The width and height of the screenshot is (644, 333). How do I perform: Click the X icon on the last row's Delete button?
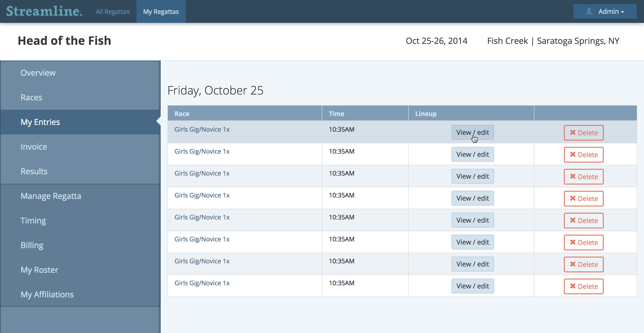coord(573,286)
